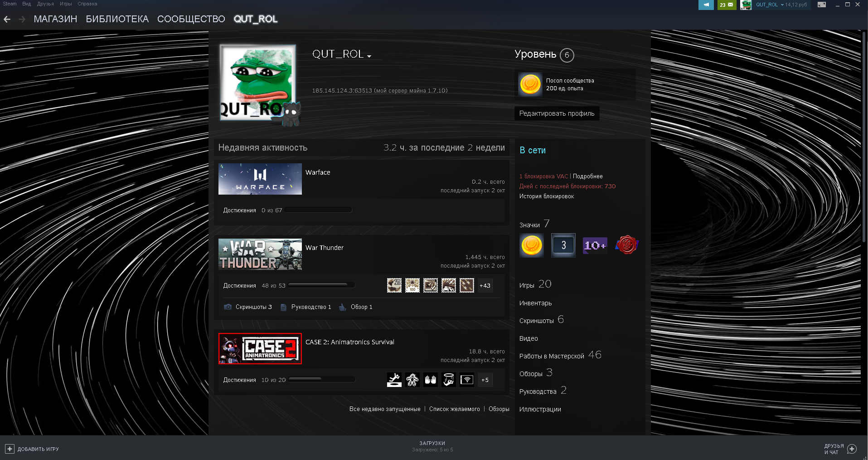868x460 pixels.
Task: Open the 10+ games collector badge
Action: [x=595, y=245]
